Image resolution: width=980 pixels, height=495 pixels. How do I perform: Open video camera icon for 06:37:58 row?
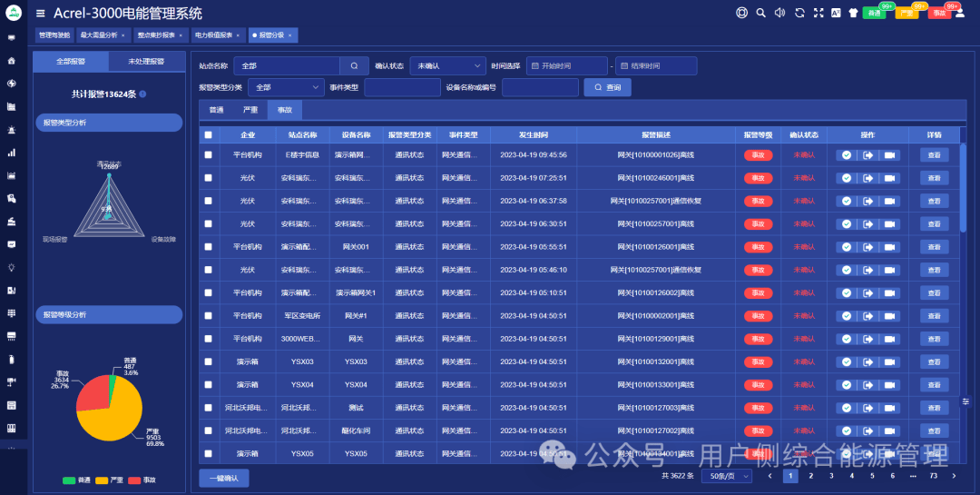point(889,201)
